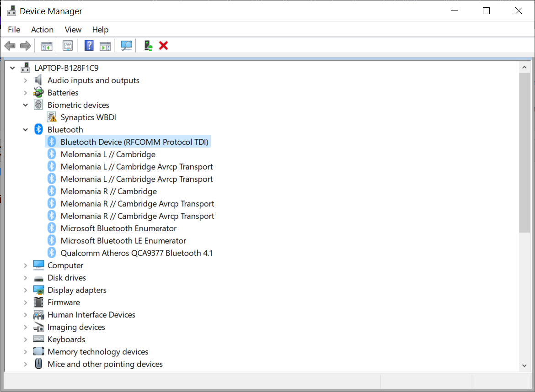Screen dimensions: 535x392
Task: Select Microsoft Bluetooth LE Enumerator
Action: [x=123, y=241]
